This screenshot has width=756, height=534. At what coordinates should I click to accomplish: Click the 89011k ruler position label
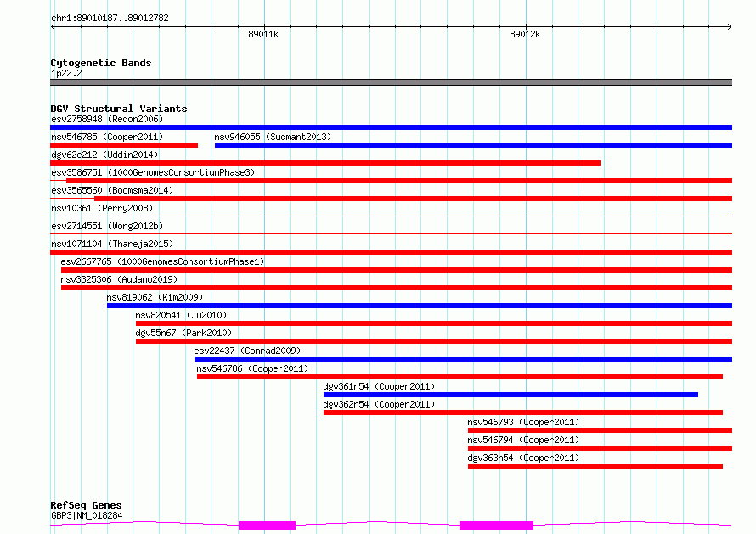tap(263, 34)
